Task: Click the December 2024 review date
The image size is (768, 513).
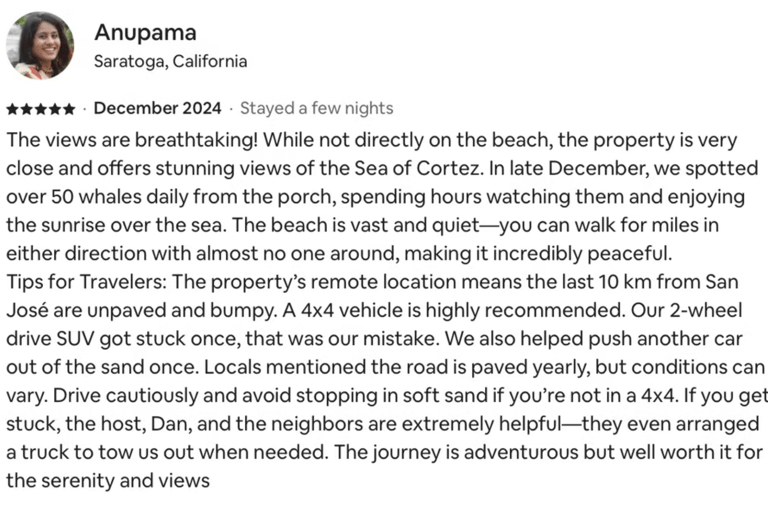Action: click(x=156, y=108)
